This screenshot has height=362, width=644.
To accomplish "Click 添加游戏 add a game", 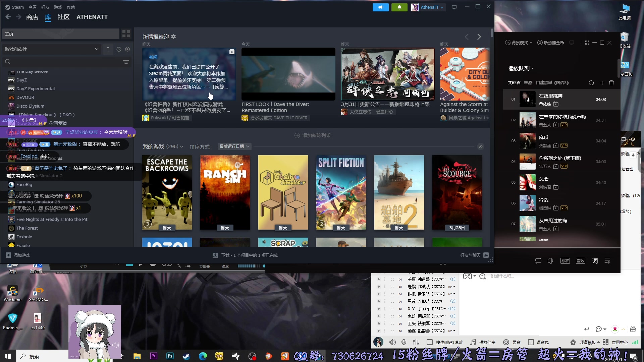I will (x=18, y=255).
